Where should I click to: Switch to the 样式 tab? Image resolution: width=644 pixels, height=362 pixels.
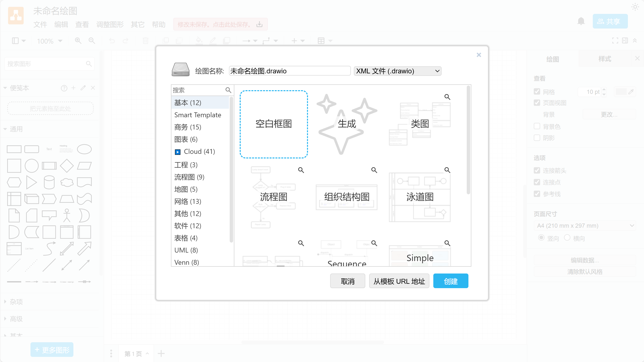[x=605, y=59]
